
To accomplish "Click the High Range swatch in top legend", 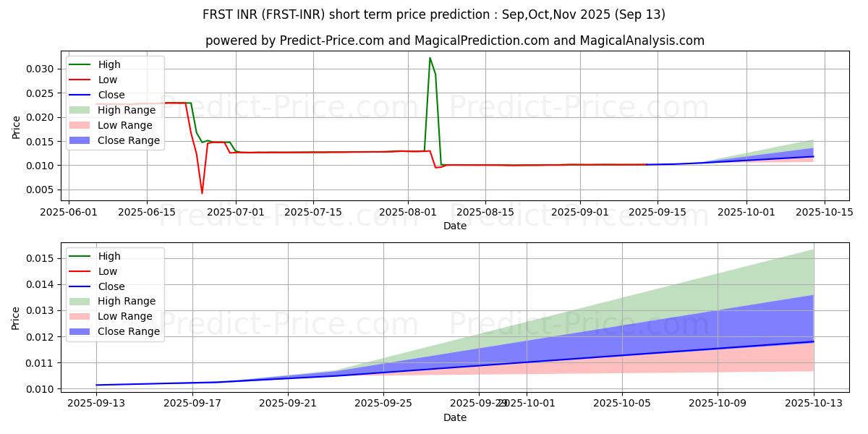I will click(82, 110).
